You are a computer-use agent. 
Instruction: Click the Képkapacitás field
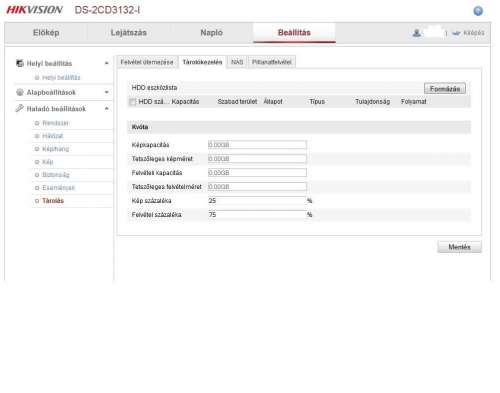[257, 145]
